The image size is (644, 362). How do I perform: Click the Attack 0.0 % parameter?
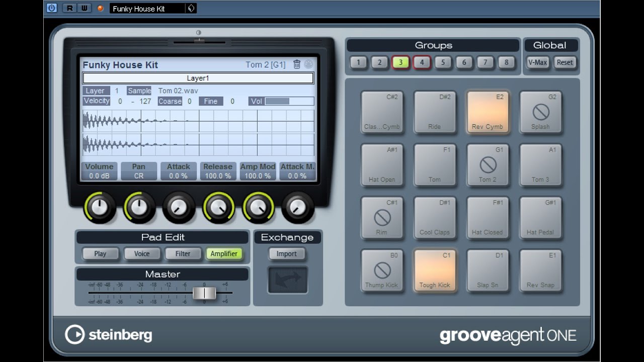click(x=179, y=171)
